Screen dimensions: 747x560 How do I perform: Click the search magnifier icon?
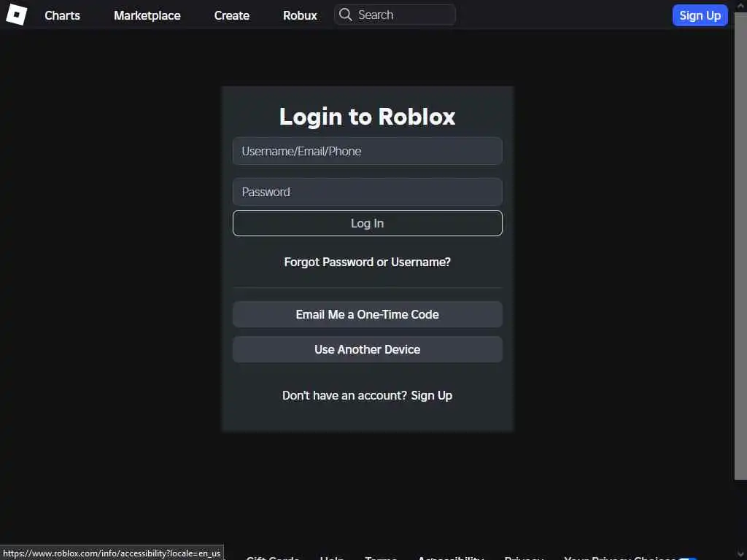tap(345, 15)
